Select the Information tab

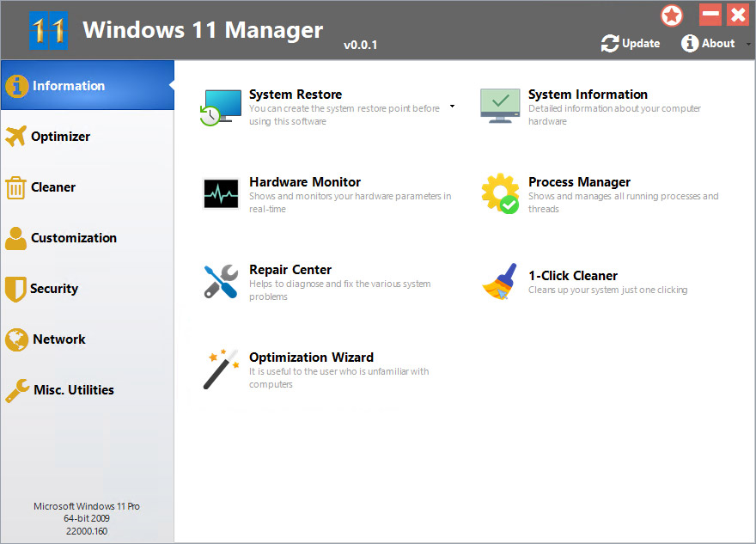point(88,85)
